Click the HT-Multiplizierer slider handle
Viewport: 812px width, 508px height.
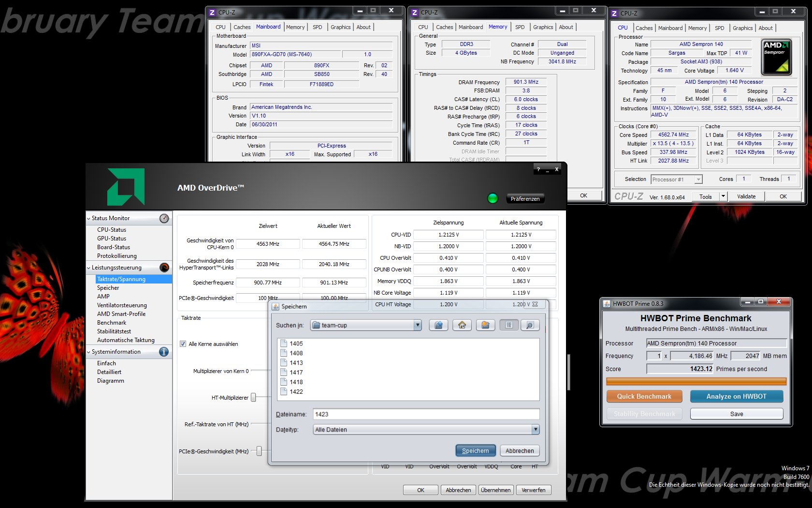tap(253, 398)
